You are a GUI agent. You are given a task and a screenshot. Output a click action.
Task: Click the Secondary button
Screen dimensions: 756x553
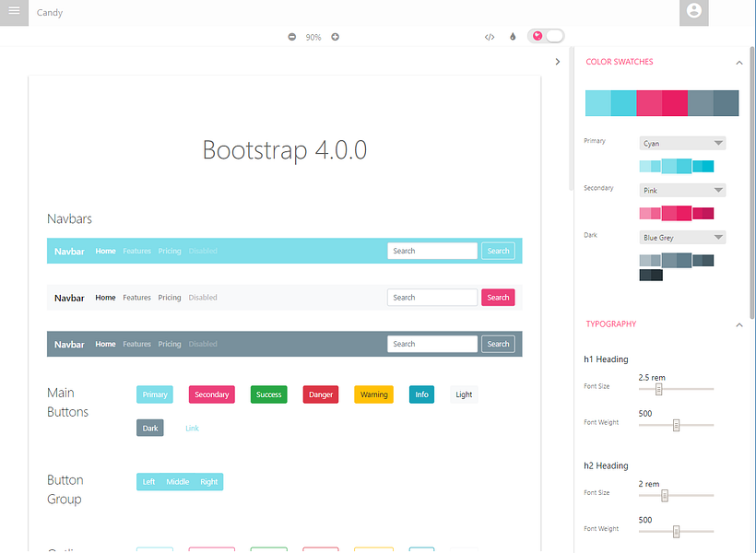[x=212, y=394]
